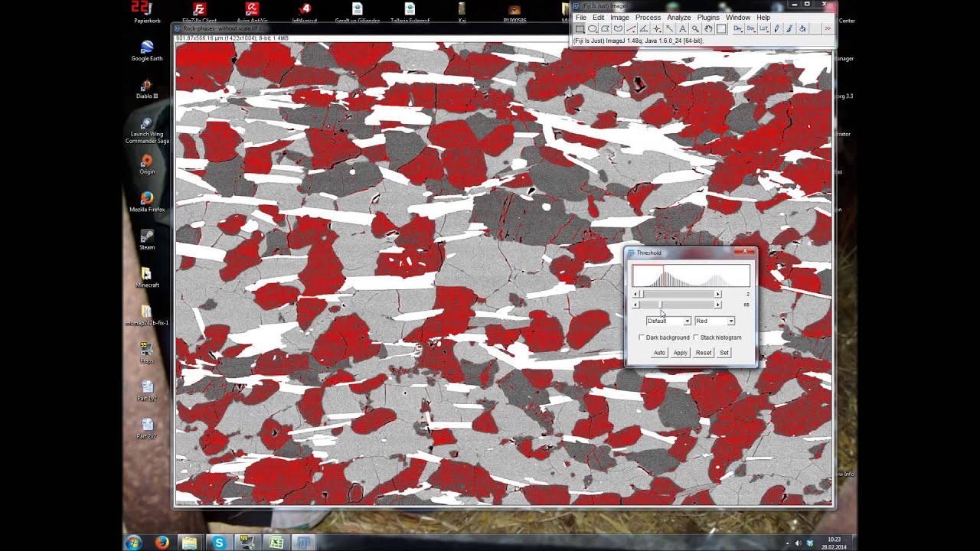Open the Analyze menu in Fiji
This screenshot has width=980, height=551.
[x=679, y=17]
